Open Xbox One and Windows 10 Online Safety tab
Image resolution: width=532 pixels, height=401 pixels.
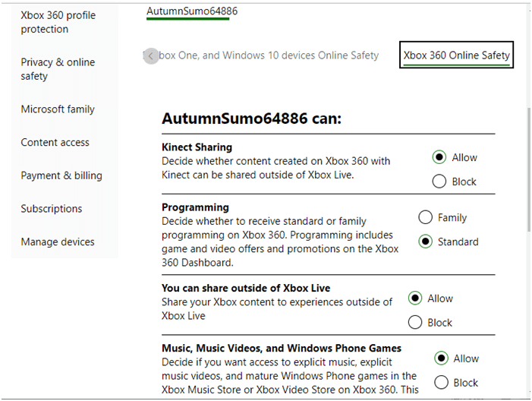tap(269, 55)
